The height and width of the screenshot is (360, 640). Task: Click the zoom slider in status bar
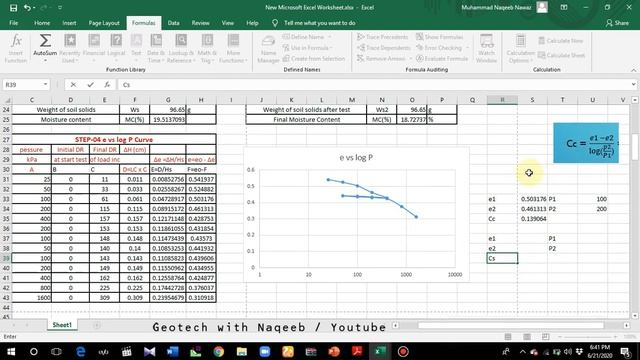point(588,337)
